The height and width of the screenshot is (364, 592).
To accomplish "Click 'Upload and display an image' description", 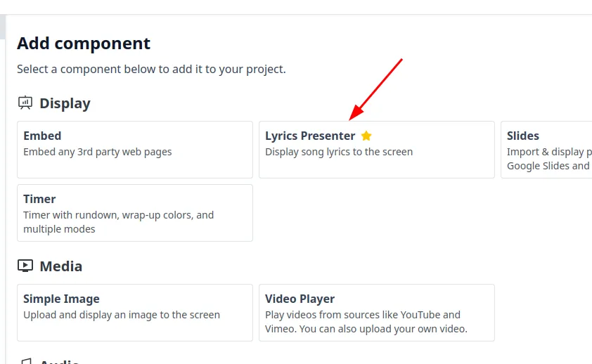I will point(122,315).
